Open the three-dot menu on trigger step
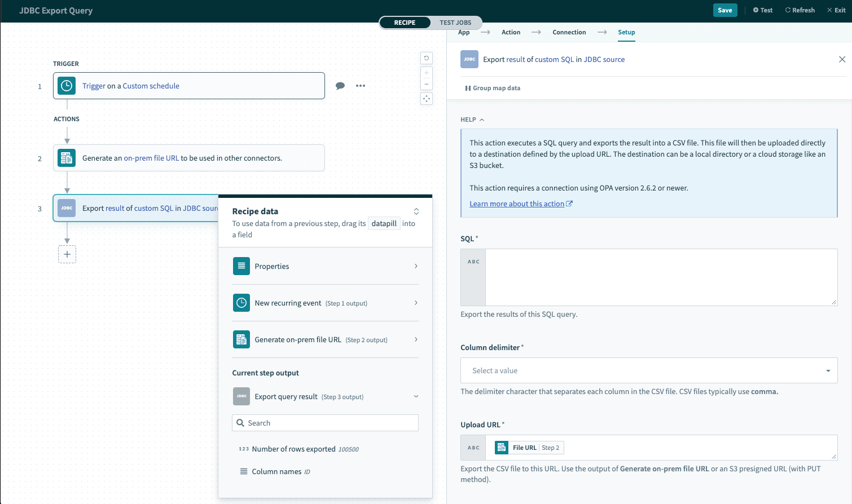The height and width of the screenshot is (504, 852). click(361, 86)
